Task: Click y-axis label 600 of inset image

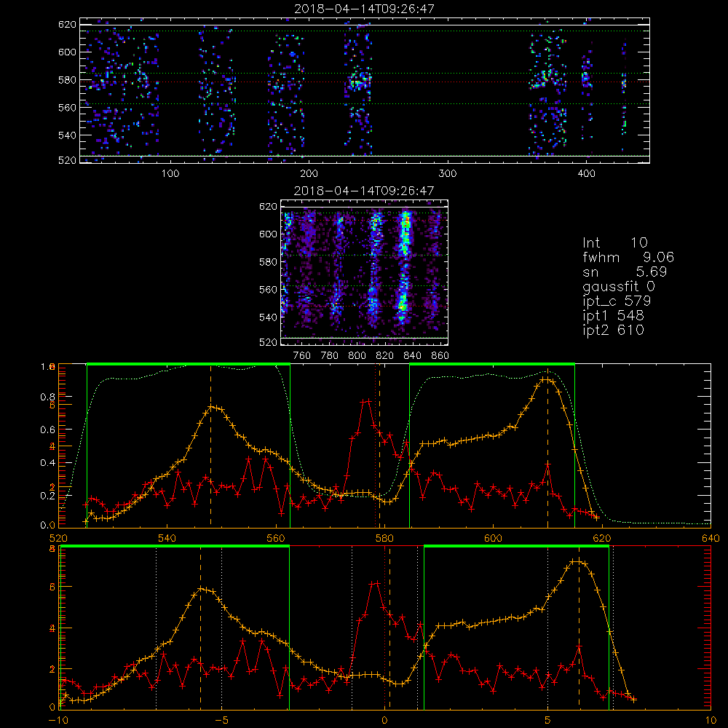Action: pos(268,234)
